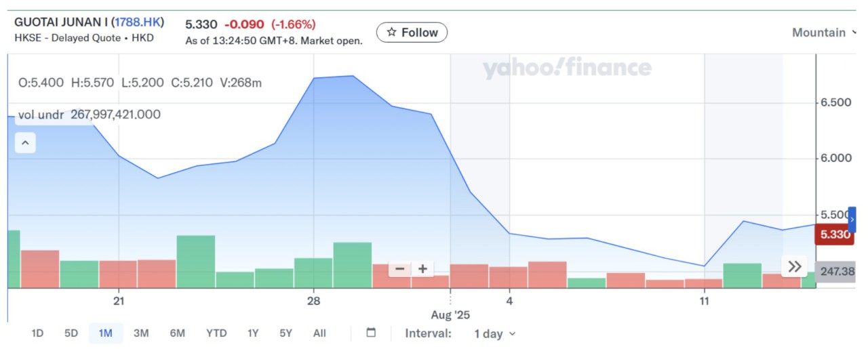The image size is (868, 349).
Task: Switch to the 3M range
Action: tap(141, 333)
